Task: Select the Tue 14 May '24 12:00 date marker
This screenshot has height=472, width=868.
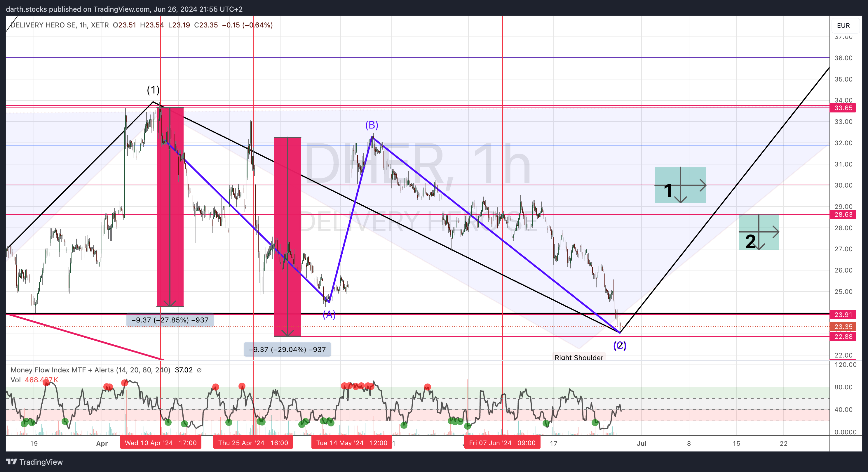Action: tap(352, 443)
